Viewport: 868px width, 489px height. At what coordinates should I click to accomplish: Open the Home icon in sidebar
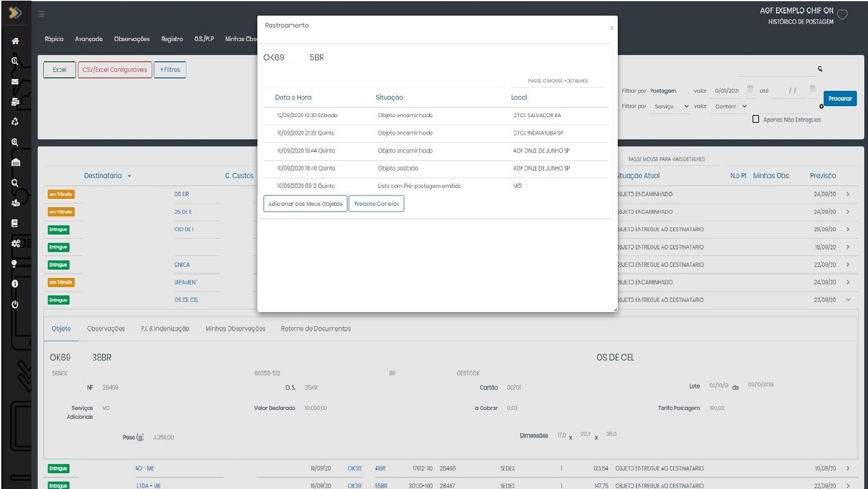[15, 41]
